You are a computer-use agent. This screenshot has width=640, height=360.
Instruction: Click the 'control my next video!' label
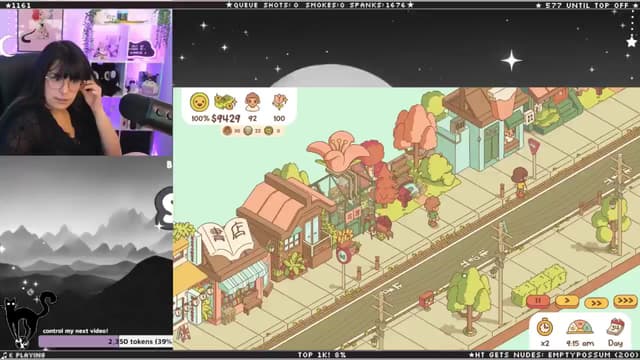(76, 331)
